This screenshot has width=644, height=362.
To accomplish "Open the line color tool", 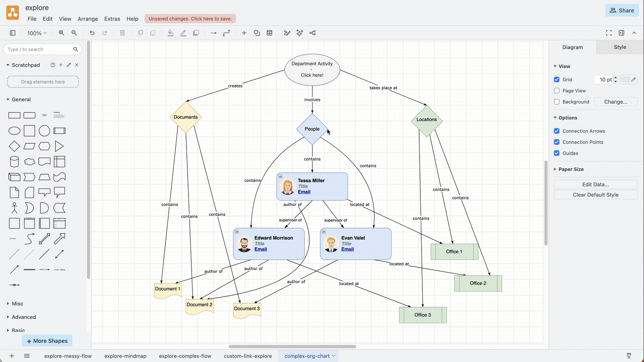I will click(183, 33).
